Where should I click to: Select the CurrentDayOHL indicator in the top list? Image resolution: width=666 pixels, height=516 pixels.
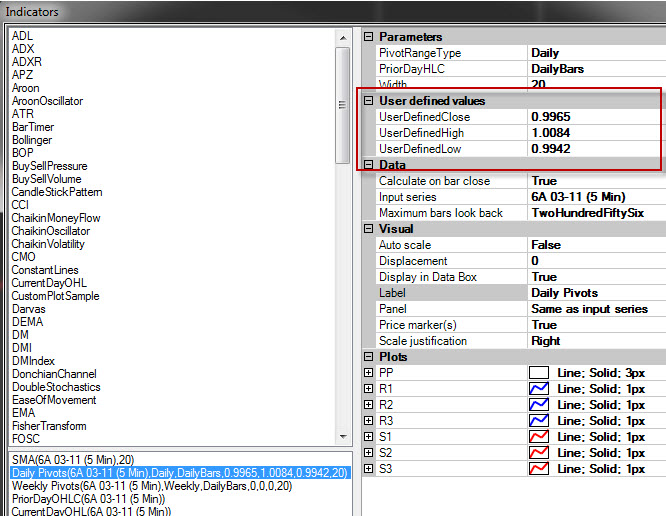(49, 283)
